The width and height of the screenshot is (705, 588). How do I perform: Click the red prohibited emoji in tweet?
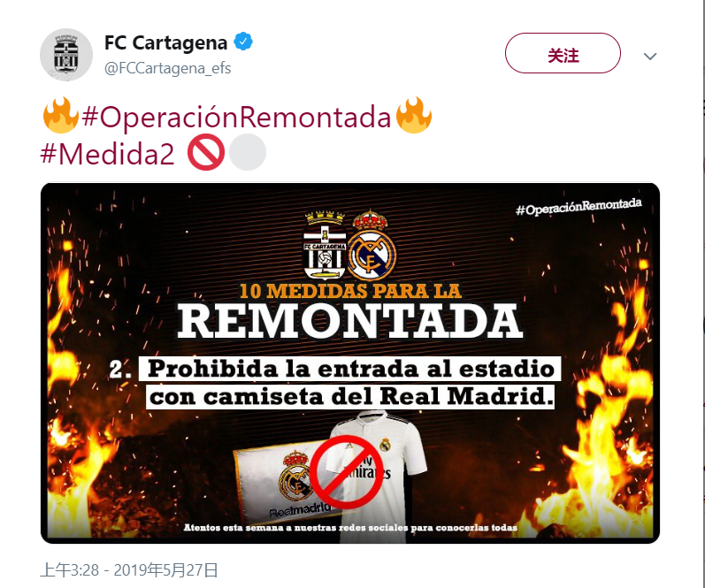click(206, 152)
